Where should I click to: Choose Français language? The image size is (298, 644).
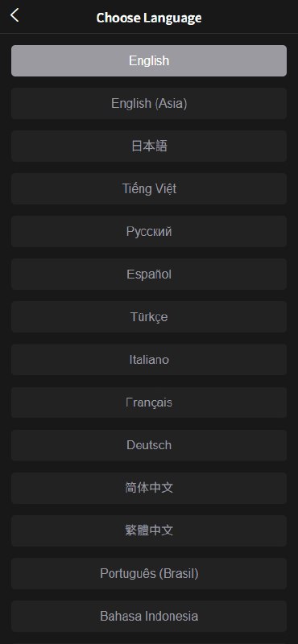click(x=149, y=402)
